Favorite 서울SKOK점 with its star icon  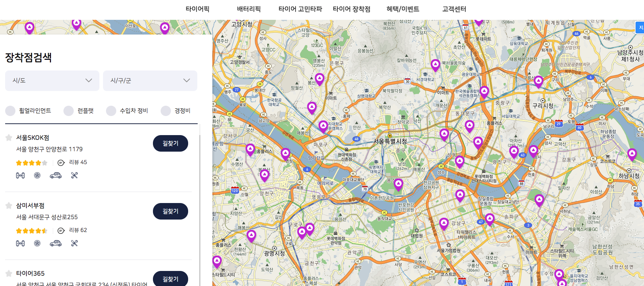[x=9, y=138]
